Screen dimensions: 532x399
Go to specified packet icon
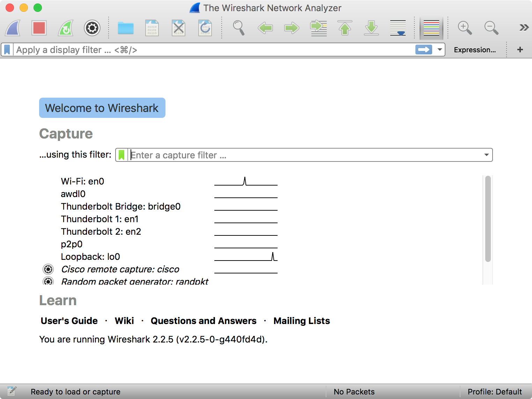pyautogui.click(x=318, y=28)
